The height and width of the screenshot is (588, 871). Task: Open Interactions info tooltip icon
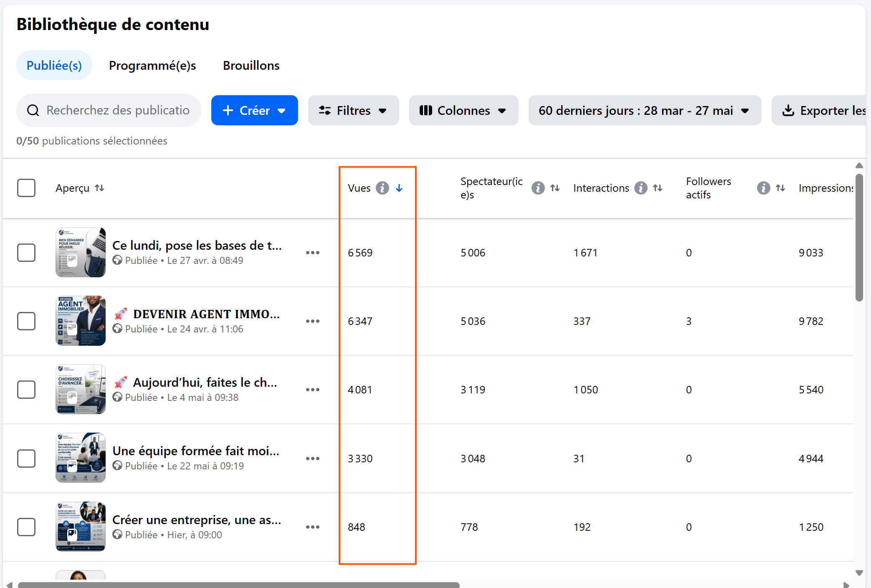tap(641, 188)
